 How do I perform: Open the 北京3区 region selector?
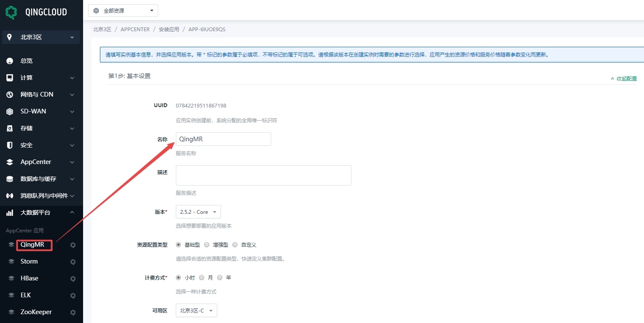(x=41, y=37)
